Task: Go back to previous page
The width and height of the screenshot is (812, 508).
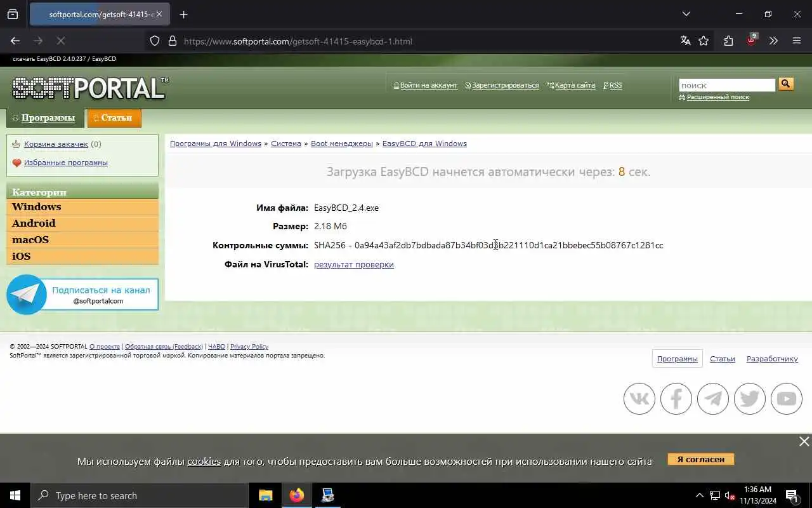Action: (x=15, y=41)
